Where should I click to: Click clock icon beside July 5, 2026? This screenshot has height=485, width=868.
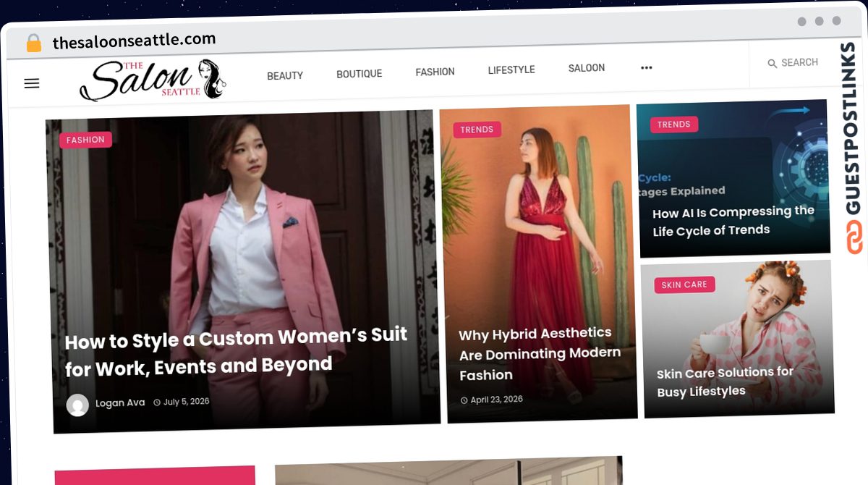tap(157, 402)
